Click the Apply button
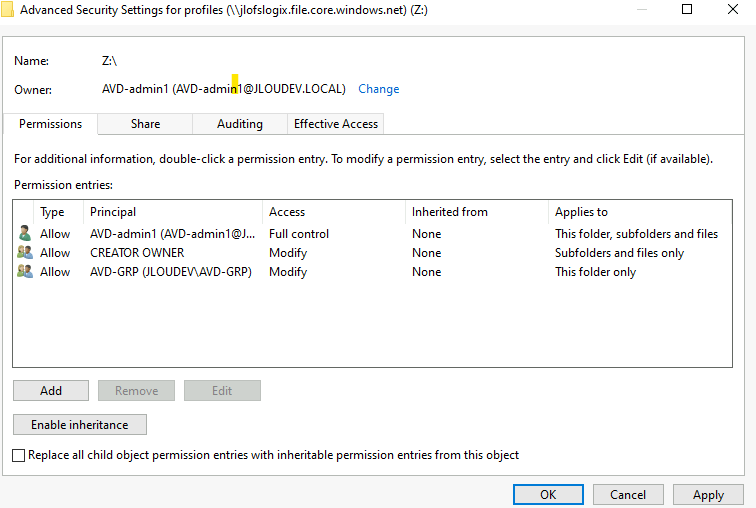Viewport: 756px width, 508px height. click(708, 495)
